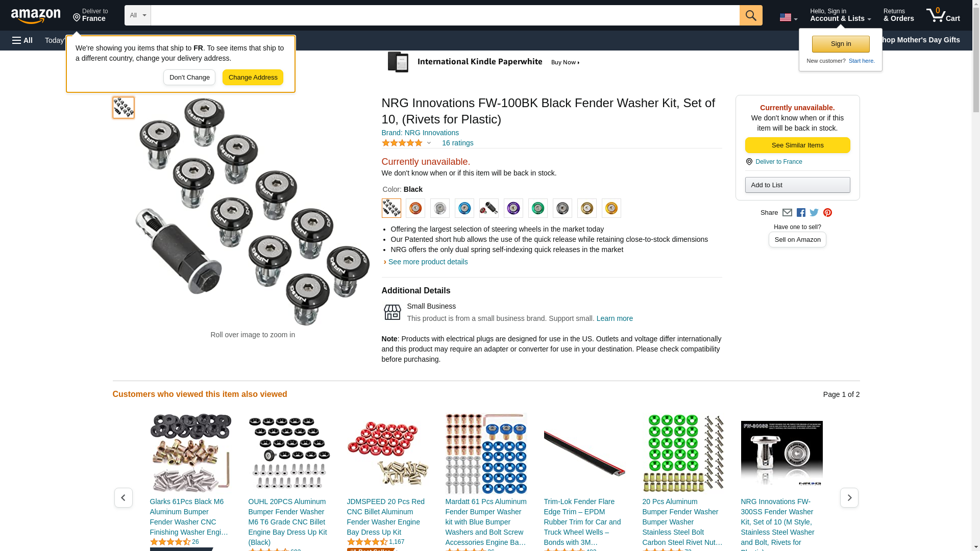Click See Similar Items button
Screen dimensions: 980x551
coord(797,145)
